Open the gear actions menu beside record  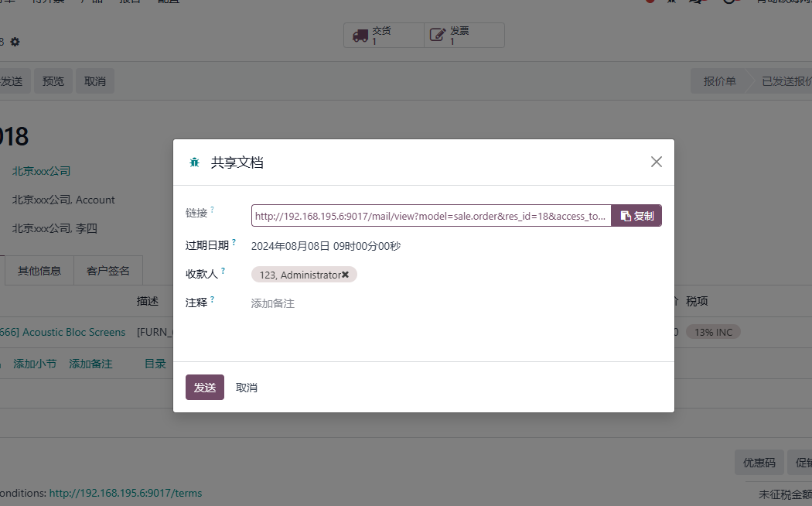tap(15, 42)
